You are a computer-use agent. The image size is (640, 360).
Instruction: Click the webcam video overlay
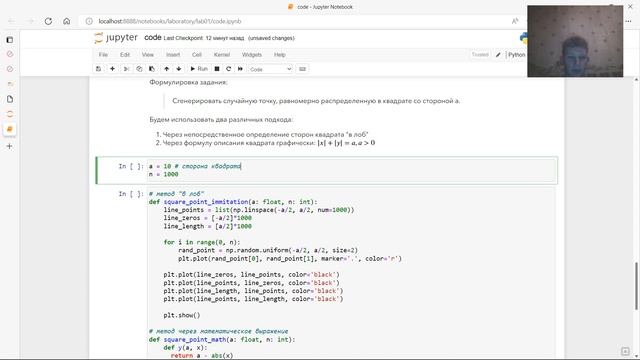(x=575, y=41)
